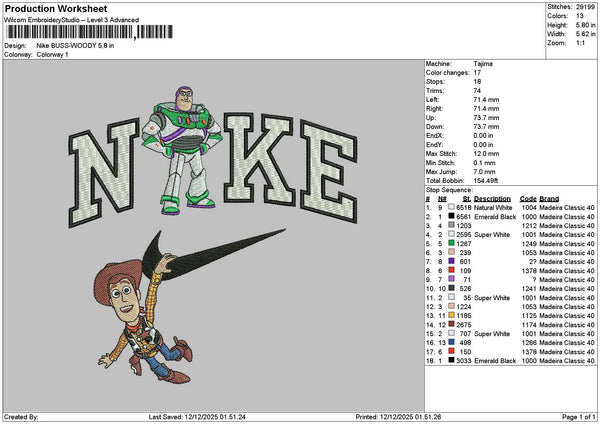Select the Max Stitch value 12.0 mm

point(486,154)
